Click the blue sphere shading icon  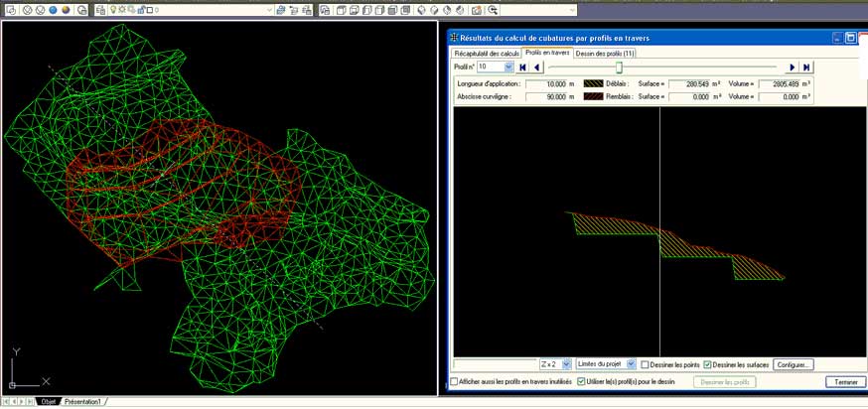click(x=53, y=10)
